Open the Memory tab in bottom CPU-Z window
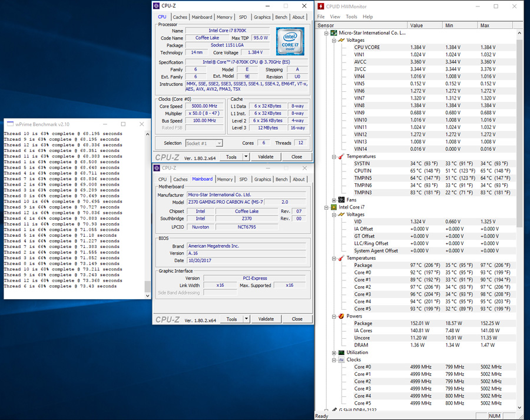This screenshot has height=420, width=530. (224, 179)
